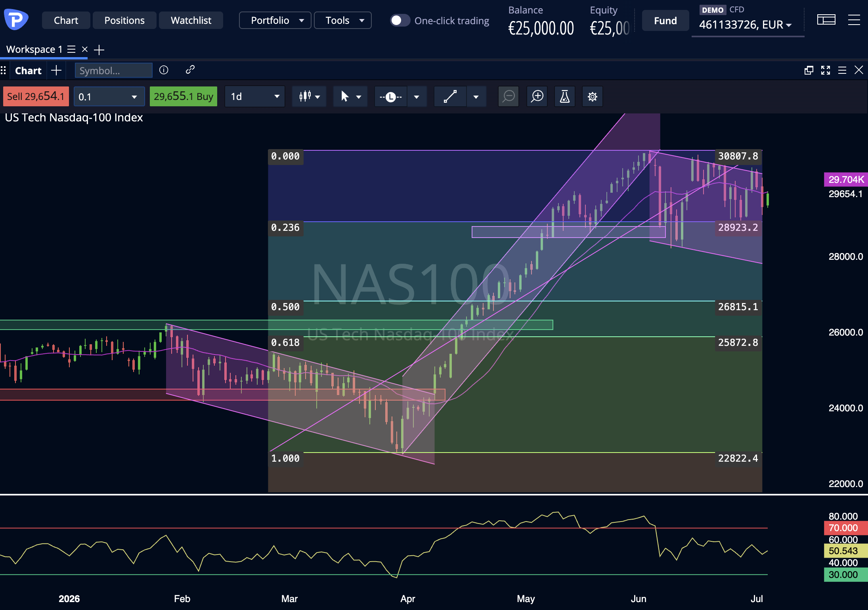Viewport: 868px width, 610px height.
Task: Click the Fund button
Action: point(665,21)
